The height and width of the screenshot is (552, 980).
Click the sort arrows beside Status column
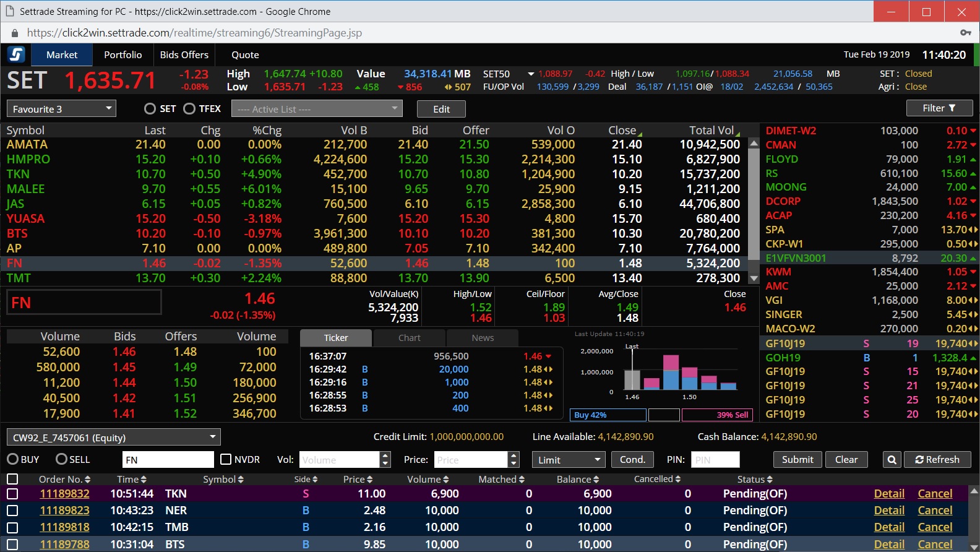coord(770,480)
